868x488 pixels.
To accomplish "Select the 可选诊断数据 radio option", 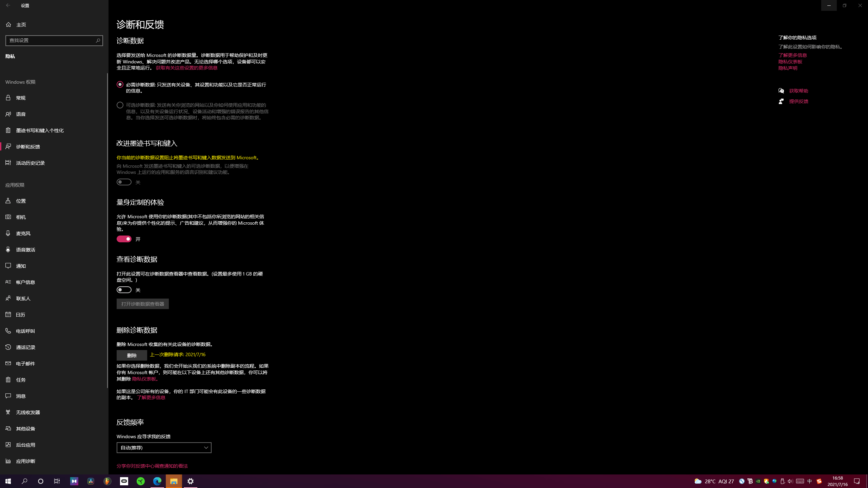I will point(120,105).
